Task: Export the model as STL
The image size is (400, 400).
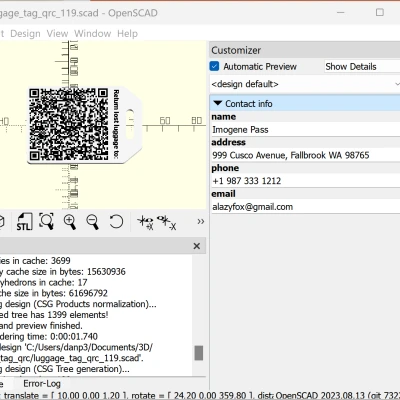Action: 24,222
